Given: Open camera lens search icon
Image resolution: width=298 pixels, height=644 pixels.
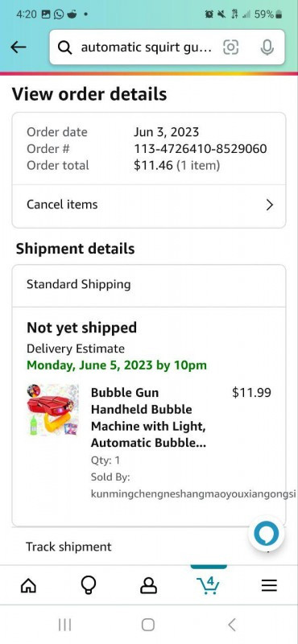Looking at the screenshot, I should pos(230,47).
